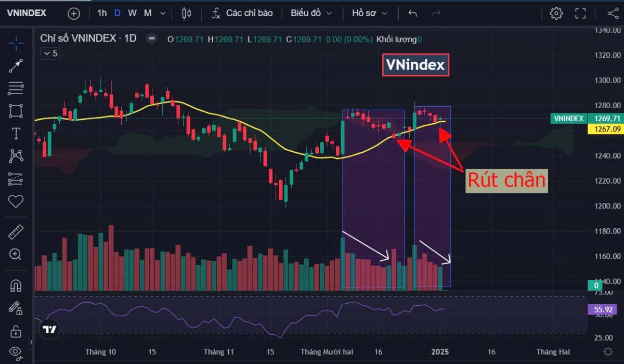Click the collapse arrow on the left toolbar edge
Viewport: 624px width, 364px height.
31,343
